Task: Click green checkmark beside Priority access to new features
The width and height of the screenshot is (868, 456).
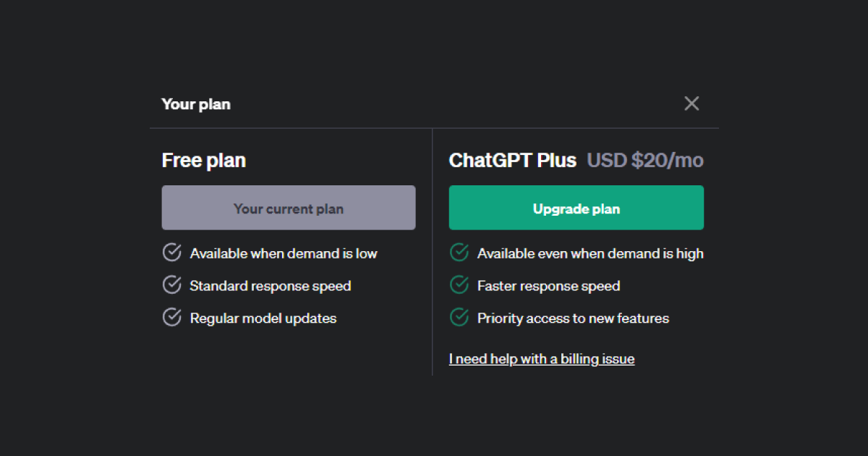Action: [459, 317]
